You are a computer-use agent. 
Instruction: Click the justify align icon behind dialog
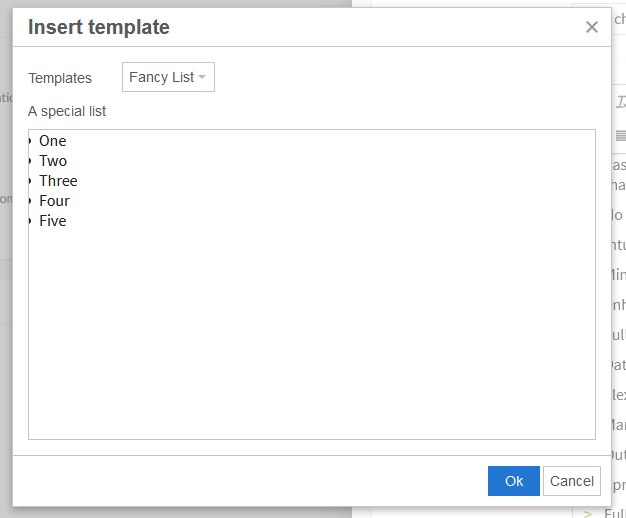pos(620,136)
